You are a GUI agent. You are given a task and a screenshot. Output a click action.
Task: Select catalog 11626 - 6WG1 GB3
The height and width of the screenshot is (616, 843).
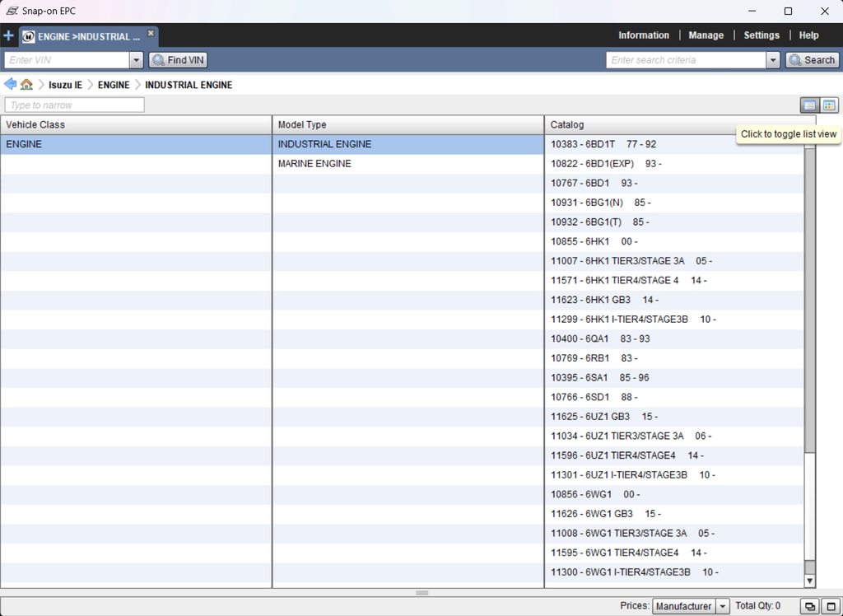tap(674, 514)
